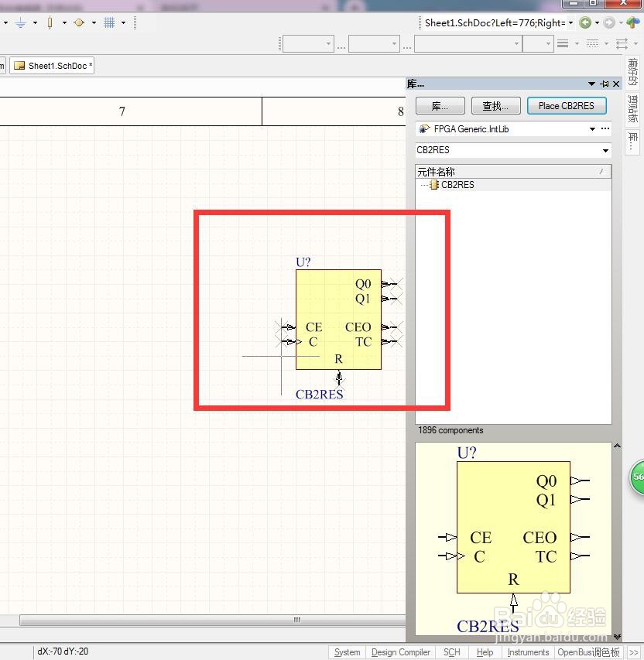644x660 pixels.
Task: Click the line style formatting icon
Action: (592, 43)
